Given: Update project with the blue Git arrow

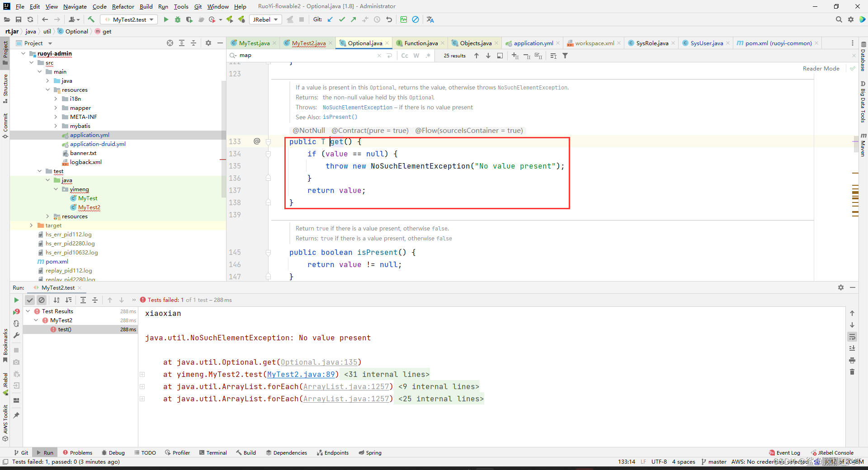Looking at the screenshot, I should pyautogui.click(x=330, y=19).
